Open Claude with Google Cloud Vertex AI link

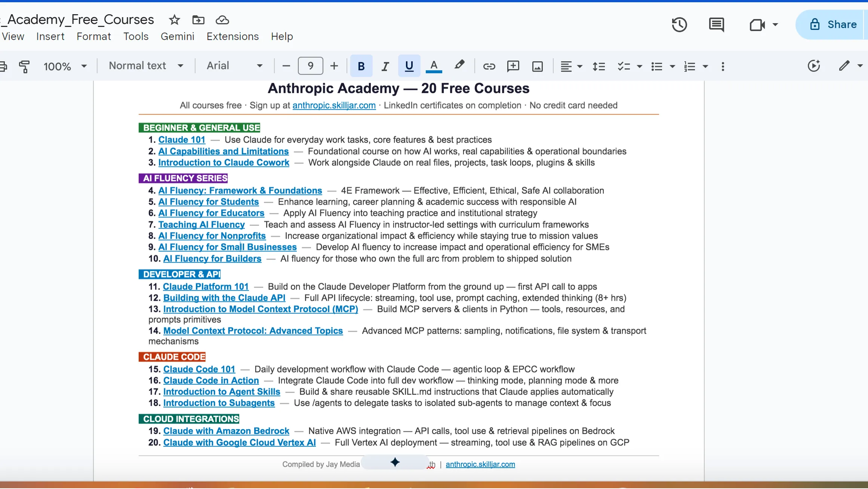click(240, 442)
